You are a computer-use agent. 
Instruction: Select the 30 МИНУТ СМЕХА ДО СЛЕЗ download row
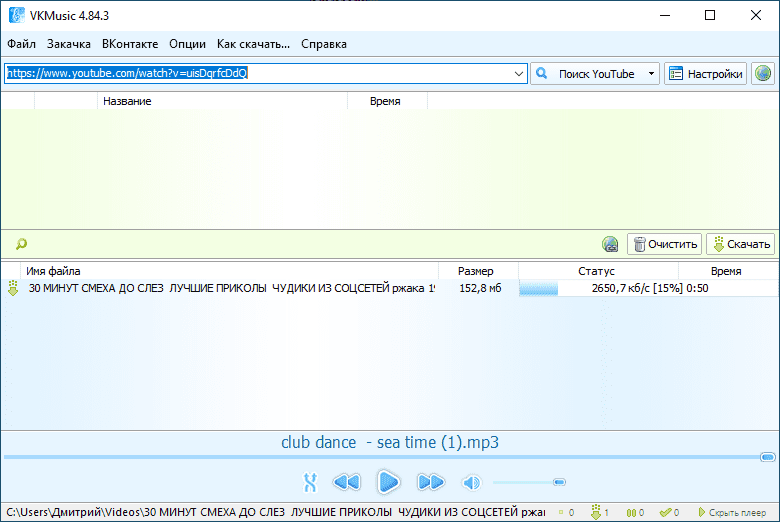(x=390, y=288)
